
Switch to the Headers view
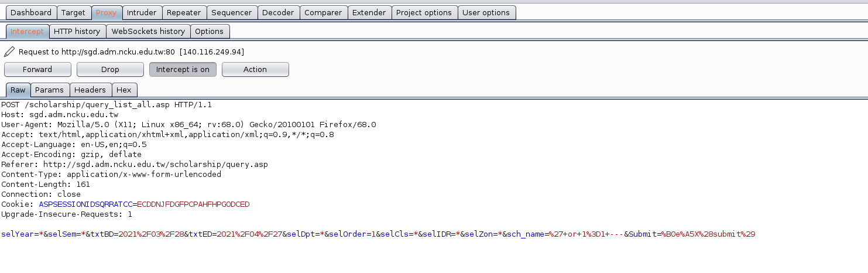coord(90,90)
